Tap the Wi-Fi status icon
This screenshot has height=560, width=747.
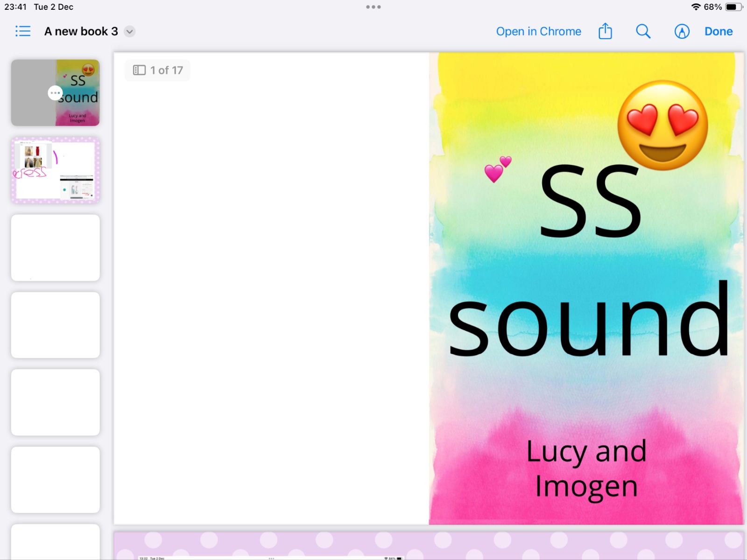click(696, 7)
